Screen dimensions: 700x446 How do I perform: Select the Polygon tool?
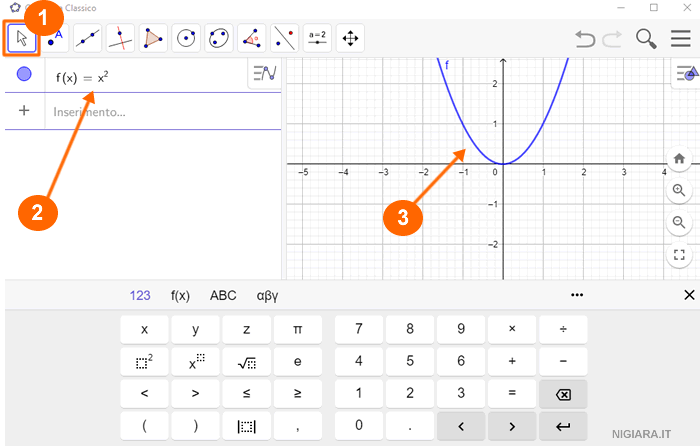153,38
